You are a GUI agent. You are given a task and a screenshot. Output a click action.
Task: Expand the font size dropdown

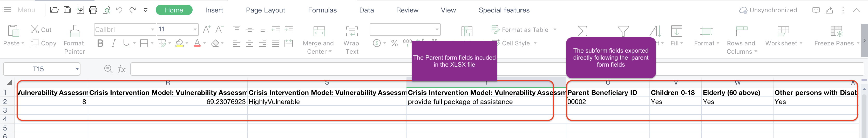point(195,30)
